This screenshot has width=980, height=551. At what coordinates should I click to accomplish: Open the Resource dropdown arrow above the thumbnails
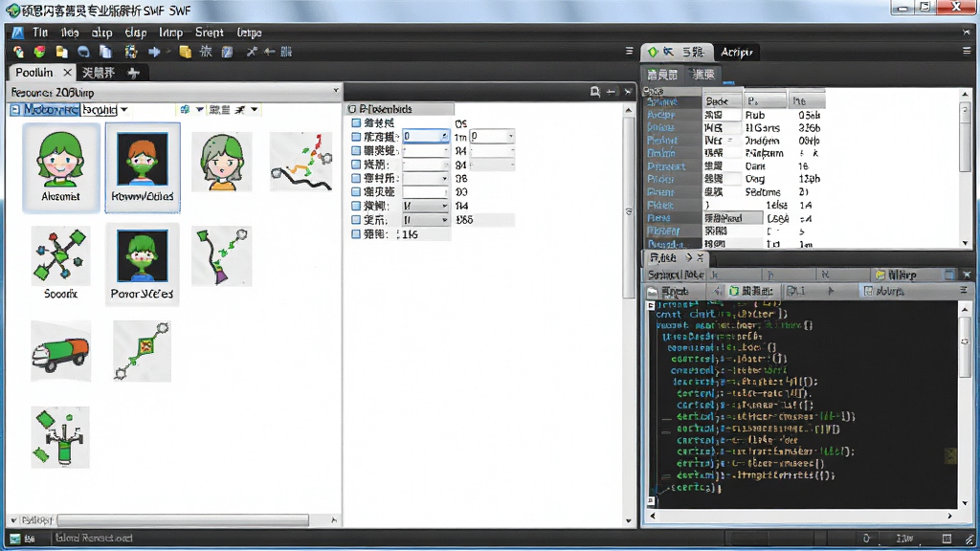pos(336,91)
